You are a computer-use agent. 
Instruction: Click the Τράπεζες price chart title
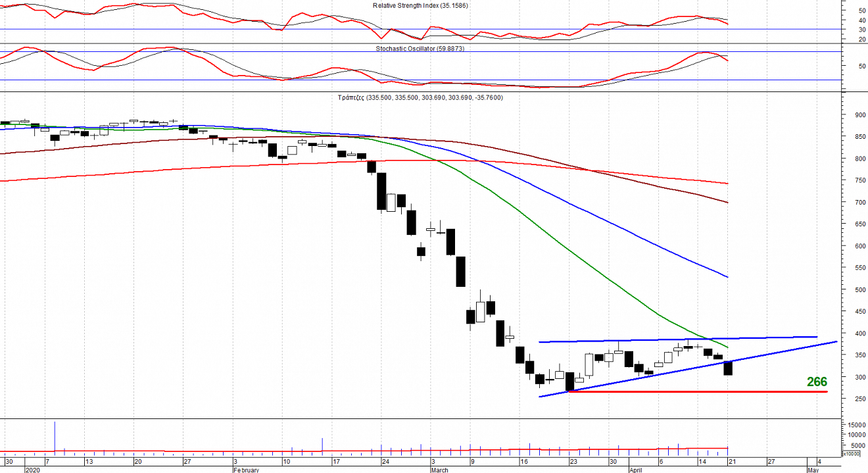(x=420, y=97)
